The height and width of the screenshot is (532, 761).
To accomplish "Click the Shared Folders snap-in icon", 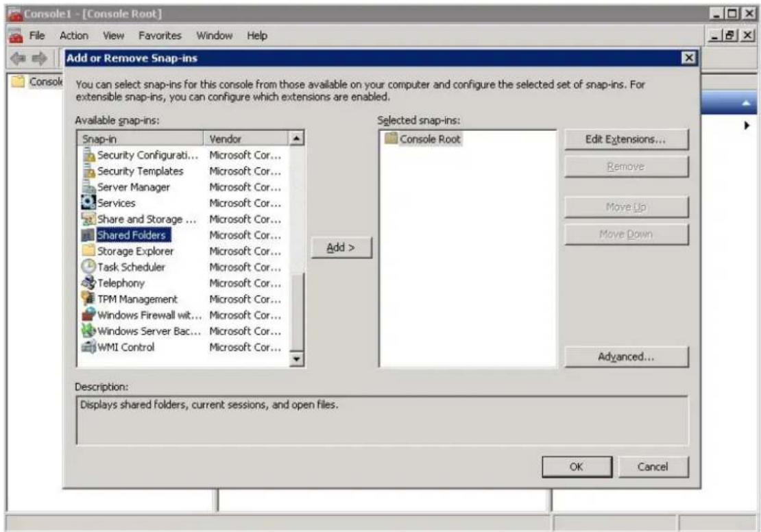I will click(x=89, y=235).
